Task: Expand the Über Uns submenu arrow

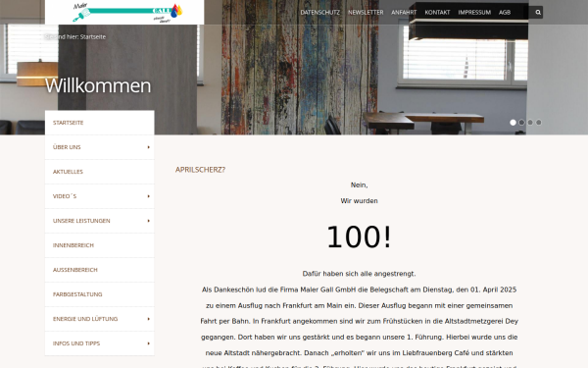Action: [x=149, y=147]
